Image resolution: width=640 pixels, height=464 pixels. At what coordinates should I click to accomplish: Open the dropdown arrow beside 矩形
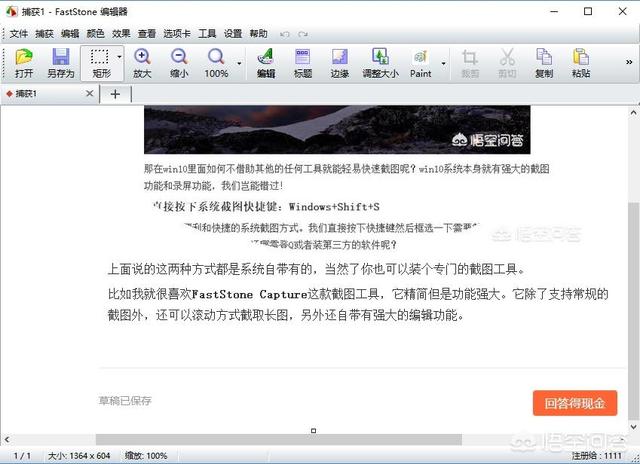pyautogui.click(x=119, y=57)
